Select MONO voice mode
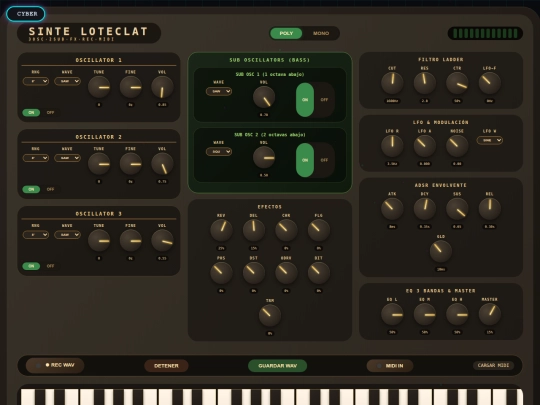The height and width of the screenshot is (405, 540). pyautogui.click(x=321, y=33)
